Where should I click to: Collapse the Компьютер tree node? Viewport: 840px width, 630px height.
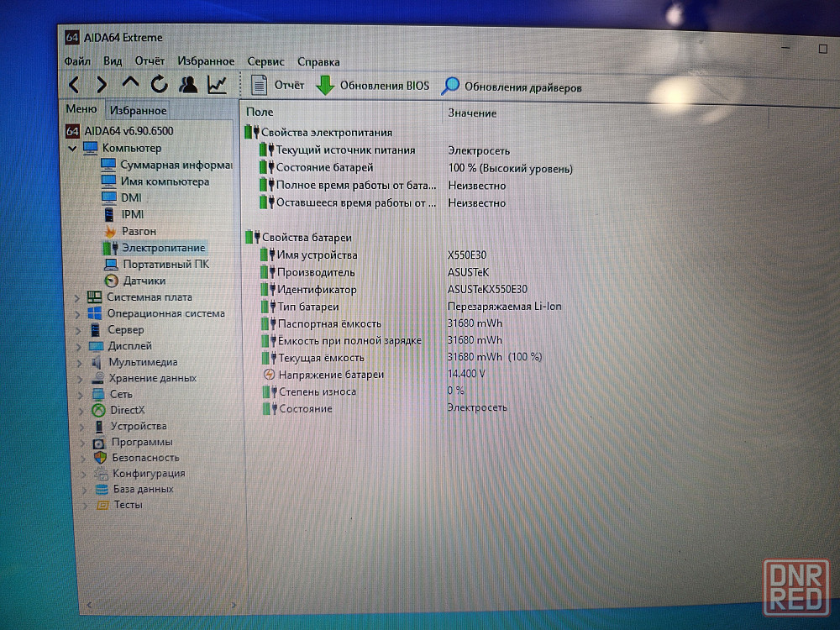[x=72, y=149]
